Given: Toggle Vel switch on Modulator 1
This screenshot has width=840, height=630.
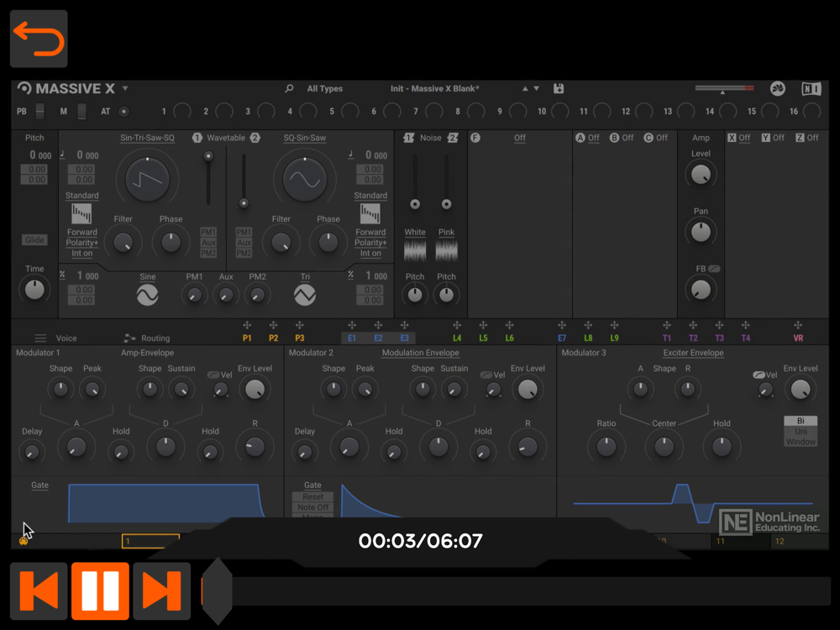Looking at the screenshot, I should [x=213, y=375].
